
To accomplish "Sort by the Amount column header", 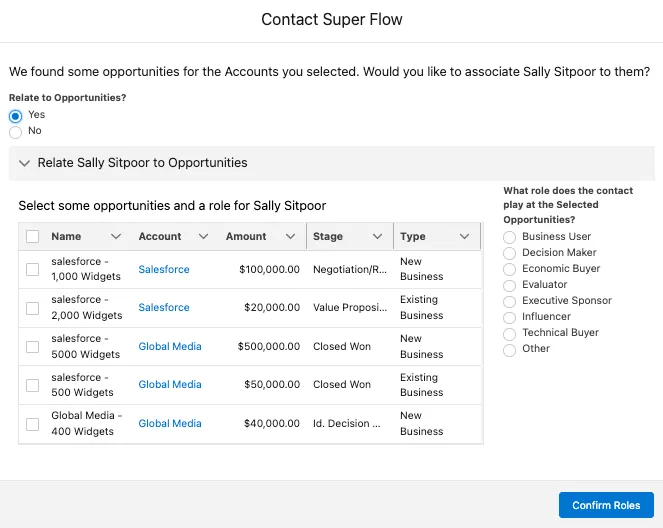I will tap(246, 236).
